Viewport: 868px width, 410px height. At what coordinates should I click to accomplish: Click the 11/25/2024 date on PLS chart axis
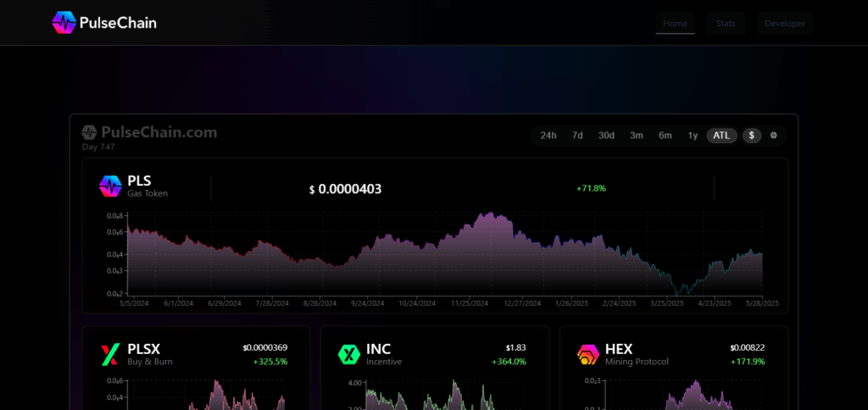470,304
